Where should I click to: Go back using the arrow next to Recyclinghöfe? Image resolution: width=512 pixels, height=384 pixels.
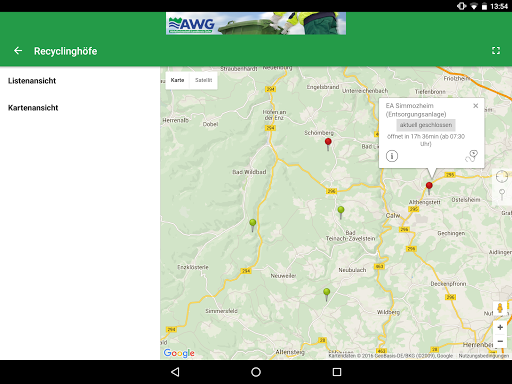coord(18,51)
